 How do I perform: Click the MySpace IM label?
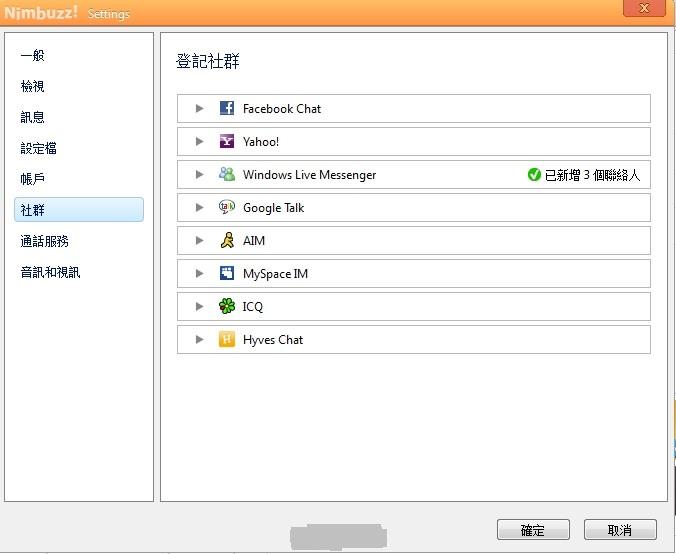click(275, 274)
